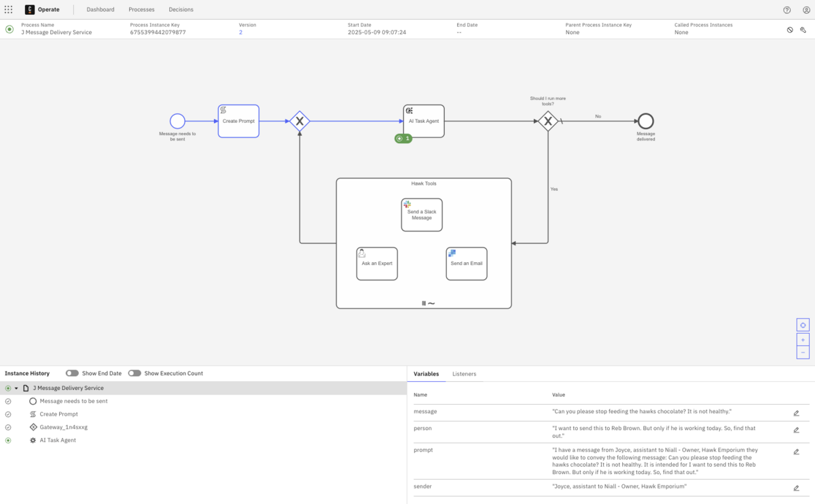Edit the sender variable pencil icon
Viewport: 815px width, 504px height.
pos(796,488)
